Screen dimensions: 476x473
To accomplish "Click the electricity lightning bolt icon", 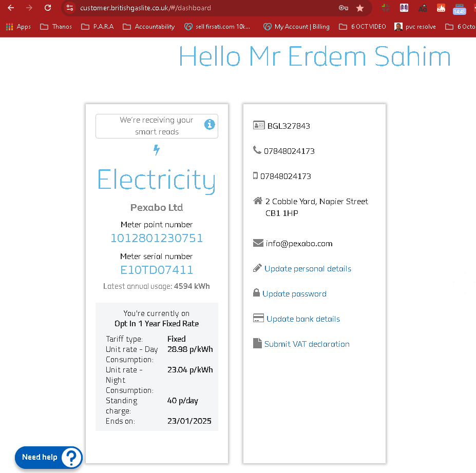I will tap(156, 150).
